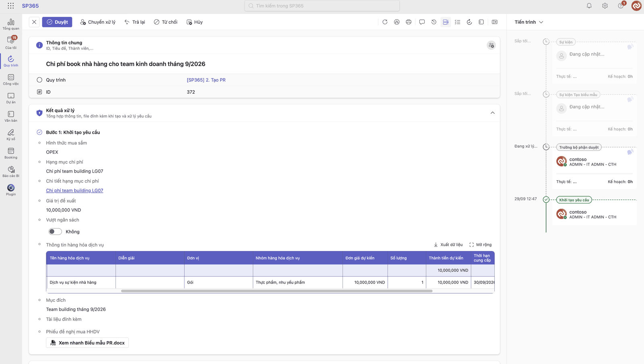The width and height of the screenshot is (644, 364).
Task: Click Mở rộng above the table
Action: click(x=481, y=245)
